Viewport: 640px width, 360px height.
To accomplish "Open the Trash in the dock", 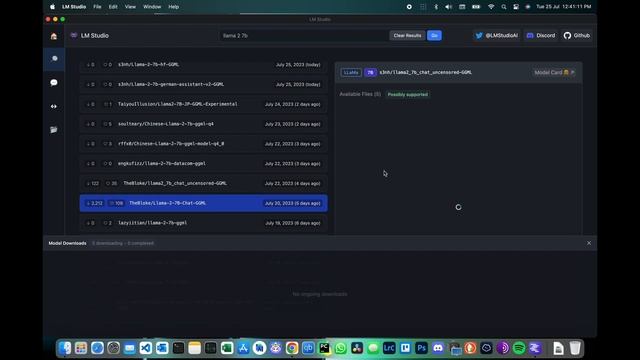I will point(575,348).
